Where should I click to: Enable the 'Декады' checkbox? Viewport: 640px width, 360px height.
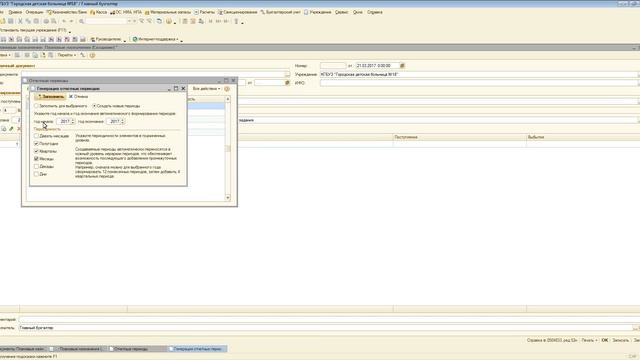[36, 166]
